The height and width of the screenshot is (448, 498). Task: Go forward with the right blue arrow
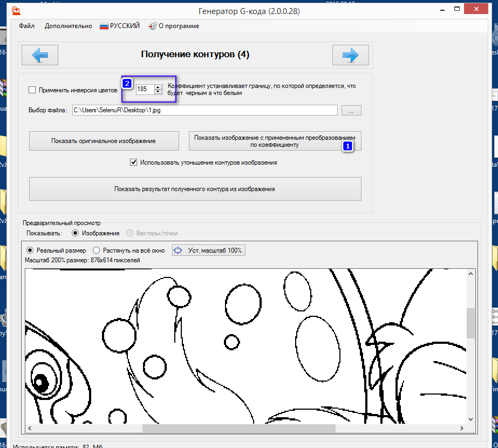(351, 55)
